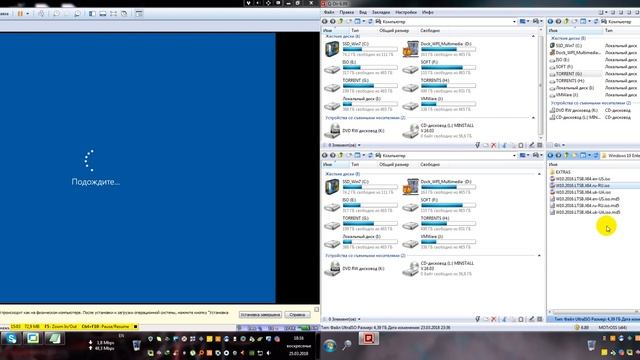Image resolution: width=640 pixels, height=360 pixels.
Task: Click the VMware pause button in toolbar
Action: [20, 13]
